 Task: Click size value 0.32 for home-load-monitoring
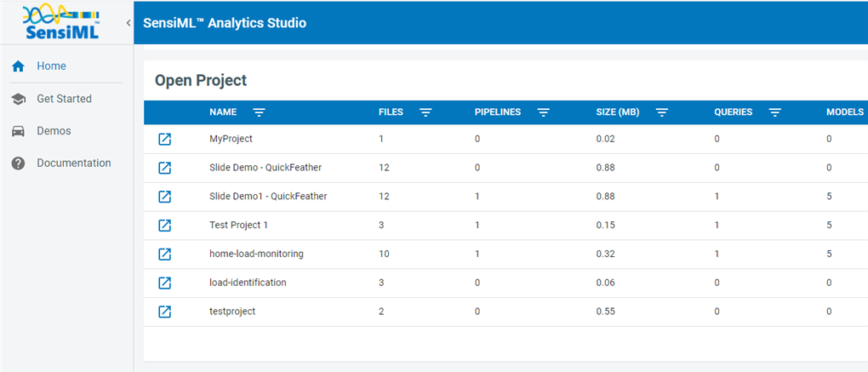[x=605, y=254]
